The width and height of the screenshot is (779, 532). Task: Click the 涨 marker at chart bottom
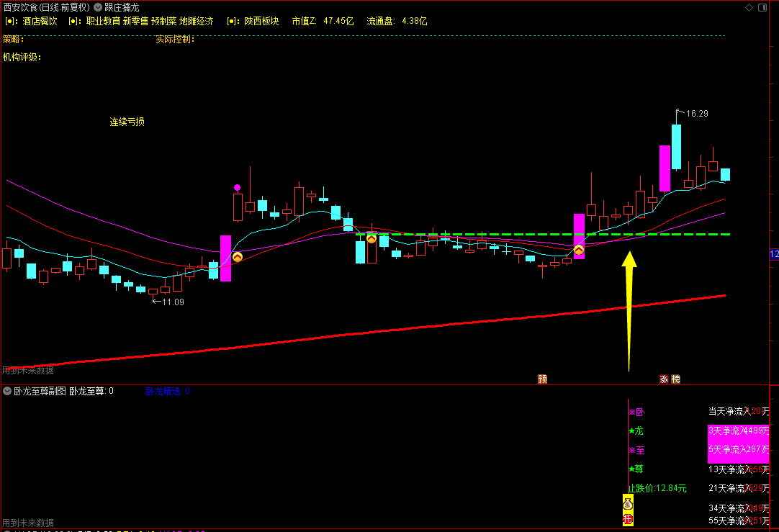(x=664, y=379)
